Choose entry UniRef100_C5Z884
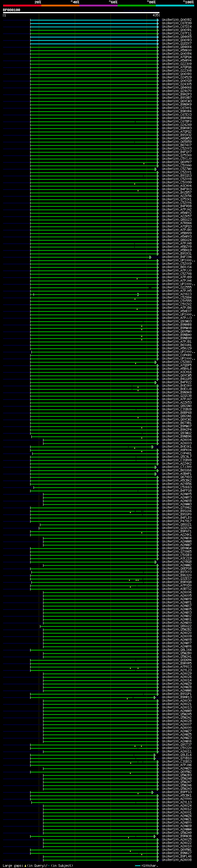The height and width of the screenshot is (868, 197). click(x=176, y=297)
